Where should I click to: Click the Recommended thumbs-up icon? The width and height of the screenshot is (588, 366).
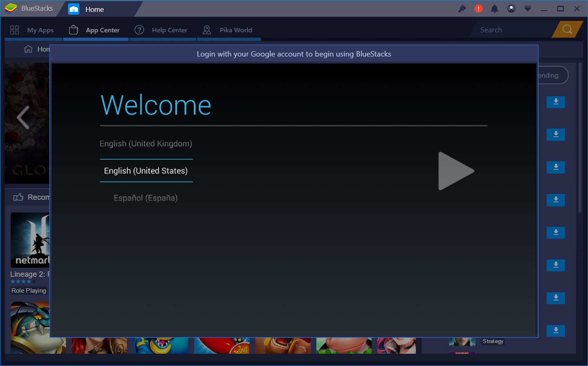pos(18,197)
